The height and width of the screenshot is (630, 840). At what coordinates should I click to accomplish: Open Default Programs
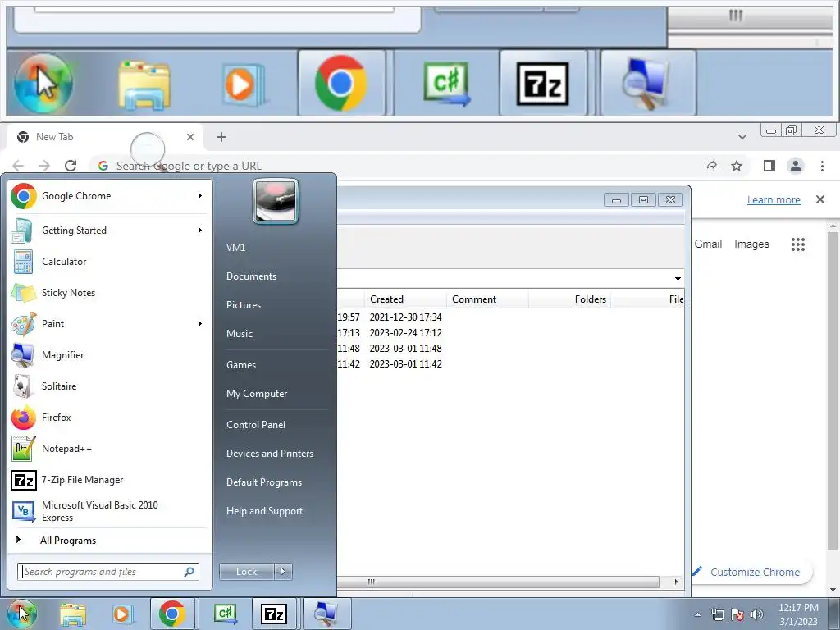(x=264, y=482)
